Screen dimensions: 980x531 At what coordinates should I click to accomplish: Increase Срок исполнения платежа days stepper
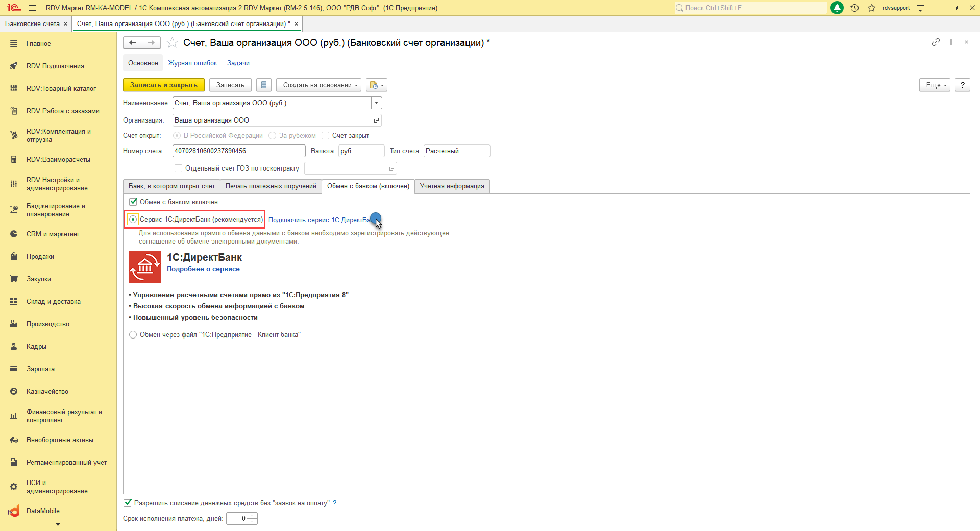click(x=253, y=516)
